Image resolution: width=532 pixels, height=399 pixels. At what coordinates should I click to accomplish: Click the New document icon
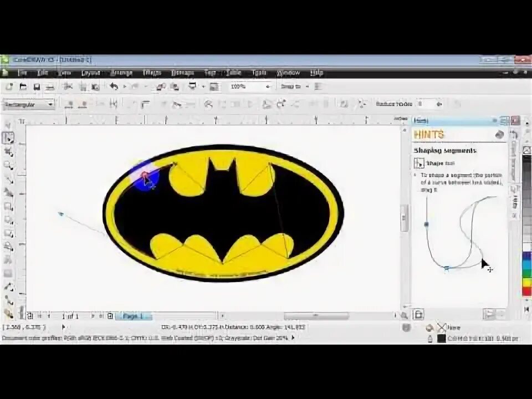[9, 87]
